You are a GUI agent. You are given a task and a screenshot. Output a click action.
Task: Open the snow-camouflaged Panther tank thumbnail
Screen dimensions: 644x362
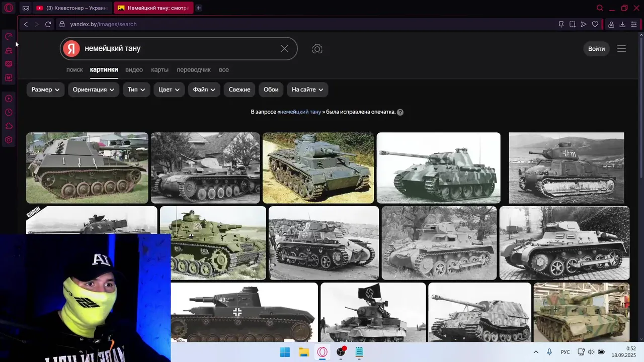click(x=439, y=168)
